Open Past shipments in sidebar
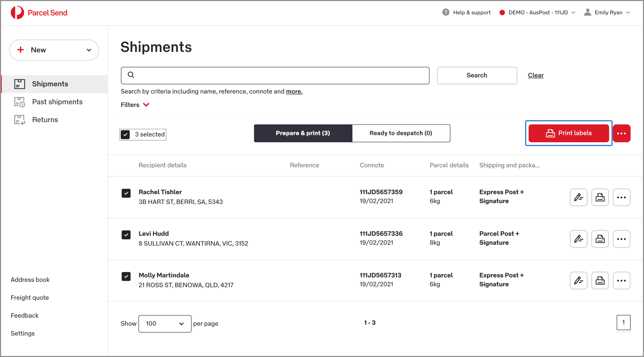The image size is (644, 357). [55, 102]
